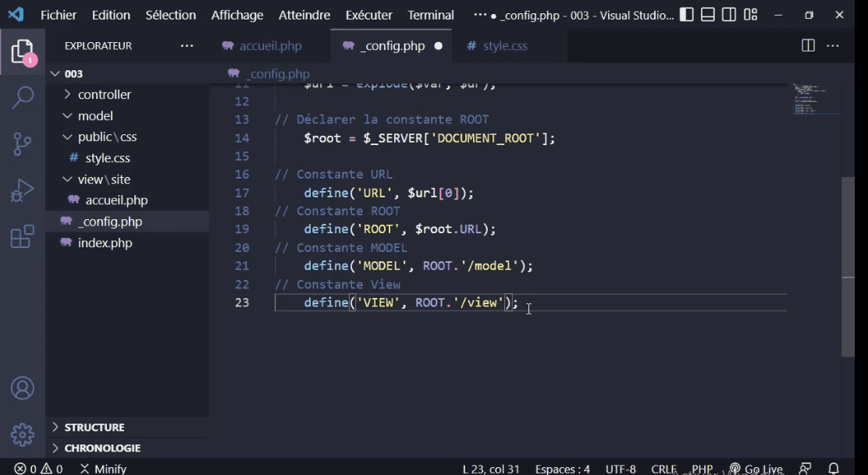Click the Accounts icon
The height and width of the screenshot is (475, 868).
[23, 388]
